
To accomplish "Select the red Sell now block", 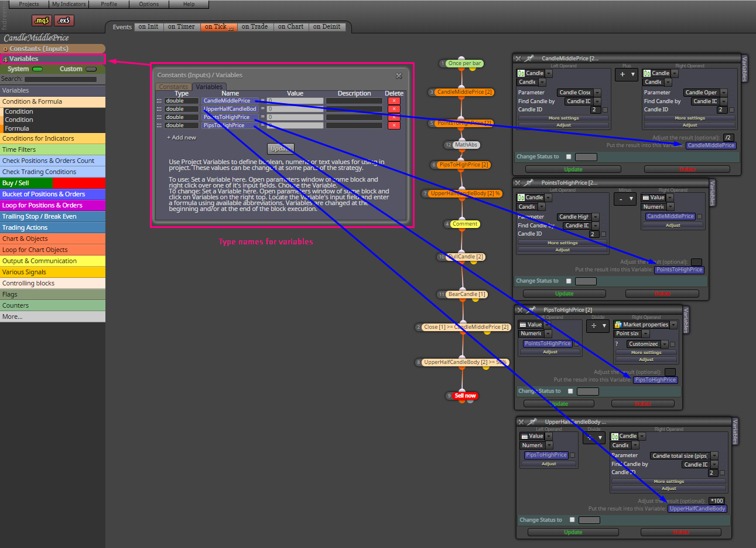I will coord(466,396).
